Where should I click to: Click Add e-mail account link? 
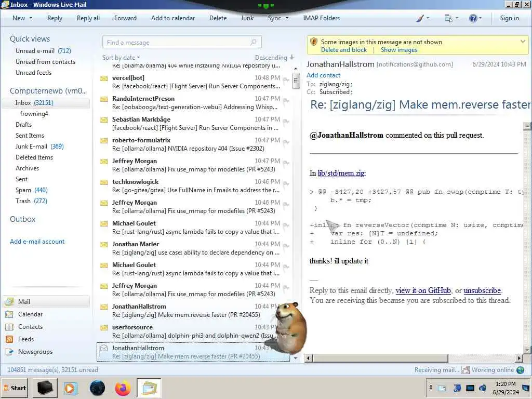coord(37,242)
